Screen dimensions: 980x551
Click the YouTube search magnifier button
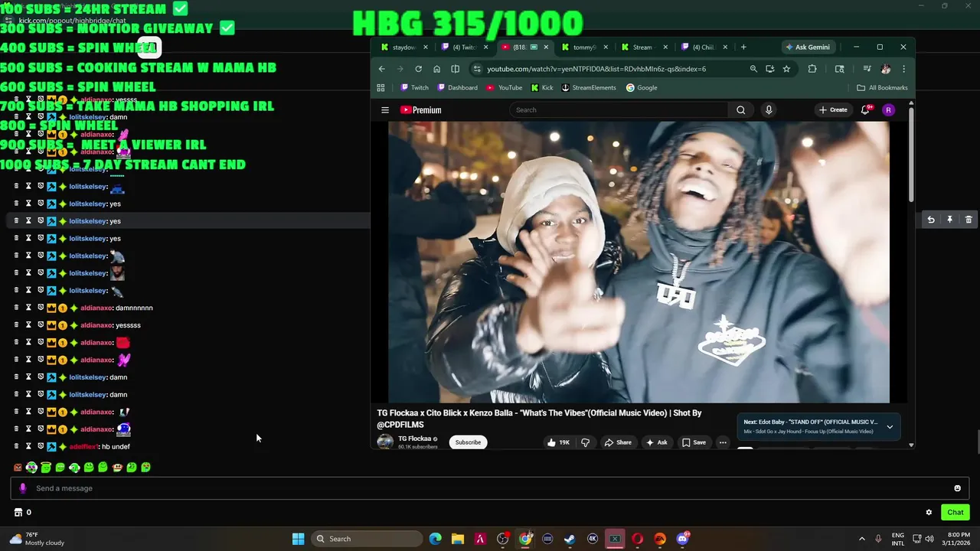coord(740,110)
